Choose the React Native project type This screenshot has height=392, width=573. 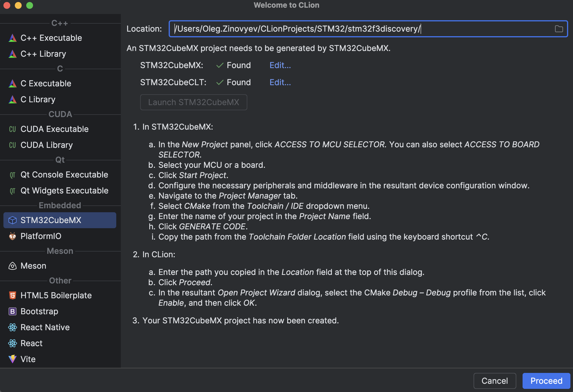pyautogui.click(x=45, y=327)
